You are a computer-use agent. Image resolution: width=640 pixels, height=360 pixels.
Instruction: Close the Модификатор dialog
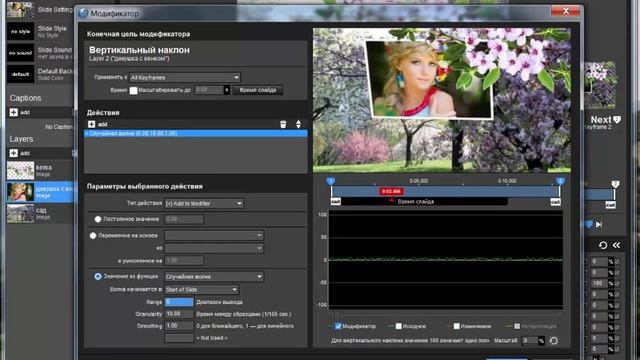[566, 11]
